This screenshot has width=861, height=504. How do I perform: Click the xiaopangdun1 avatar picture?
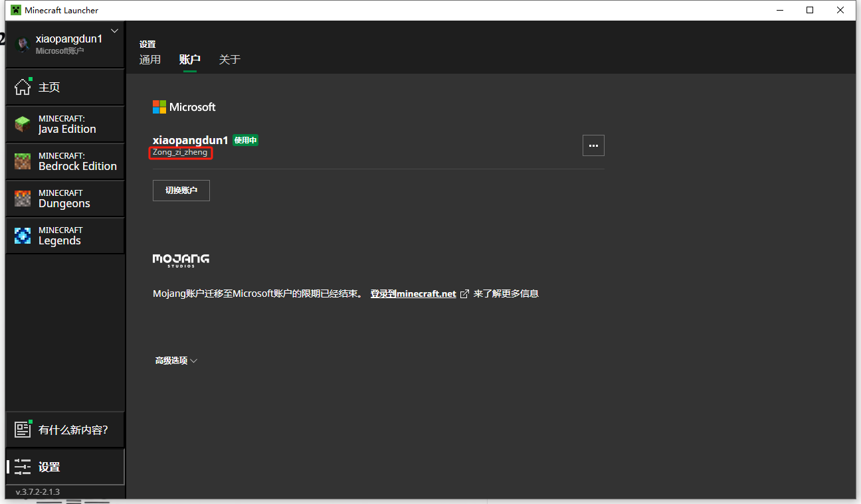[x=23, y=44]
